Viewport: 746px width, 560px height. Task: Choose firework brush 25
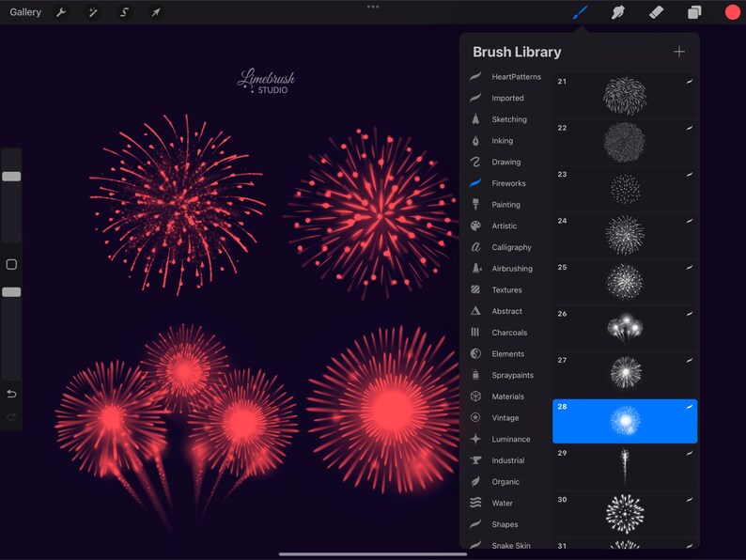click(x=625, y=282)
